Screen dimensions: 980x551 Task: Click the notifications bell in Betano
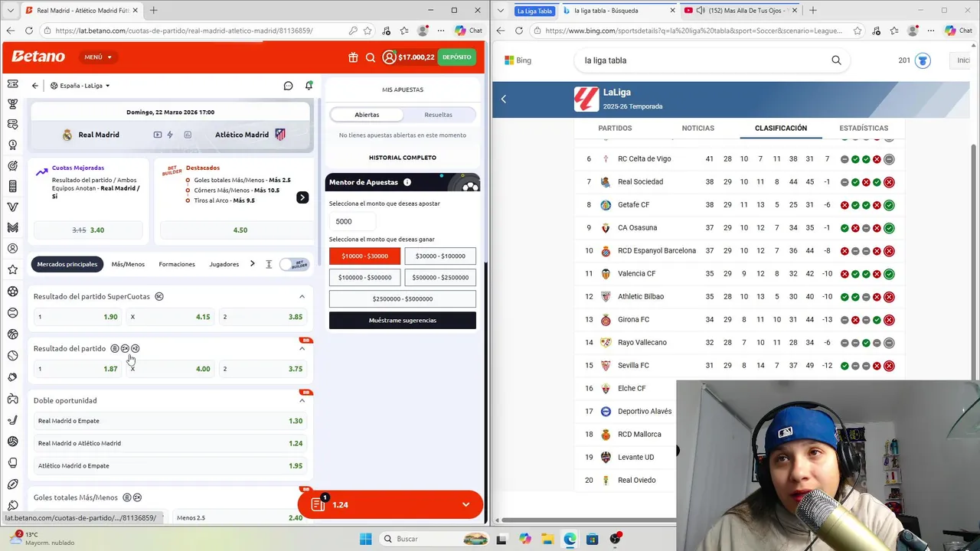(309, 86)
